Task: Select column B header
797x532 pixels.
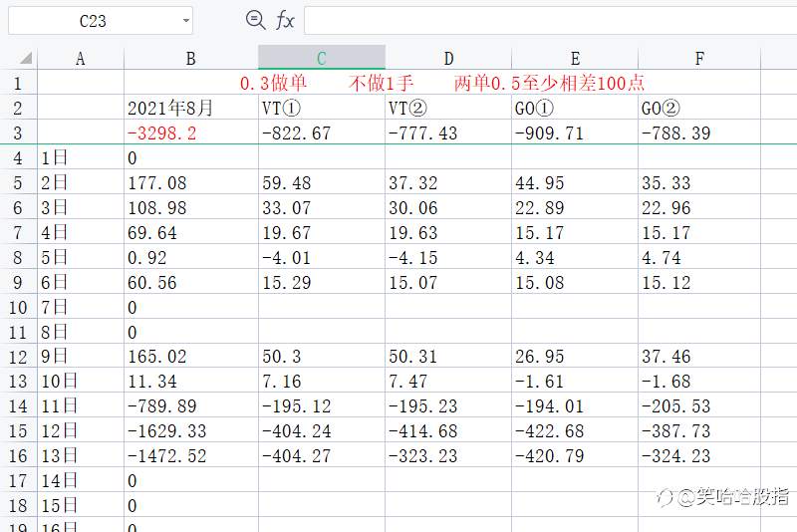Action: click(x=191, y=58)
